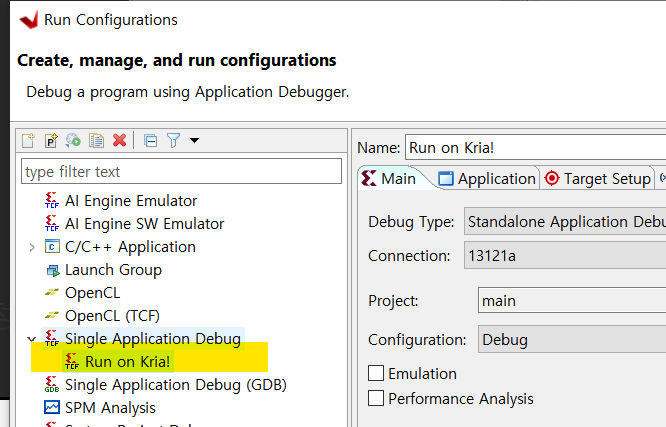Click the New prototype configuration icon
This screenshot has height=427, width=666.
click(51, 140)
